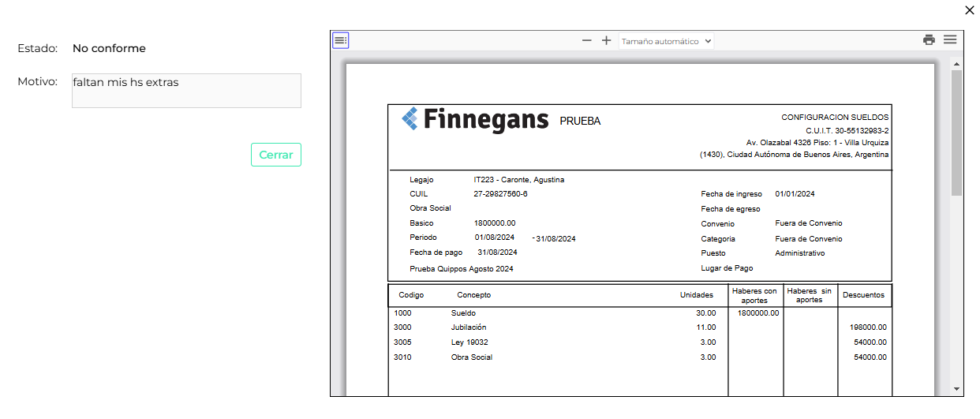Click 'CONFIGURACION SUELDOS' header text
This screenshot has width=980, height=419.
tap(835, 117)
